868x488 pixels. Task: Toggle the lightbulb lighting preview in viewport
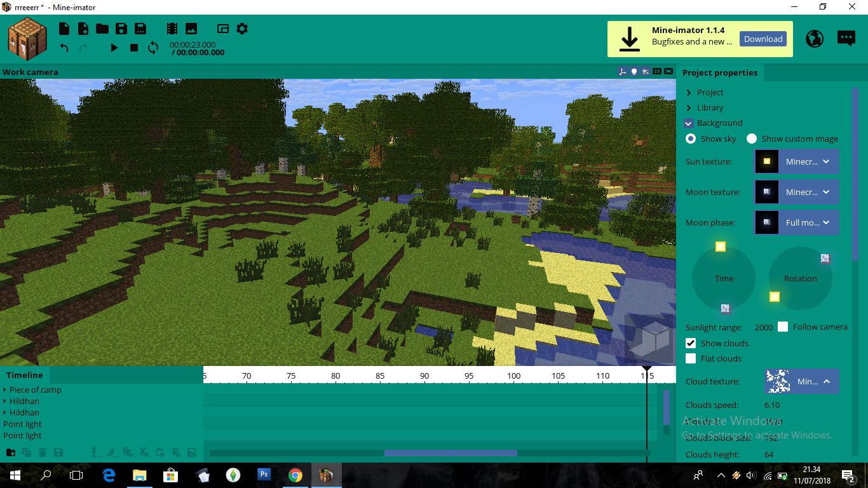(x=634, y=71)
